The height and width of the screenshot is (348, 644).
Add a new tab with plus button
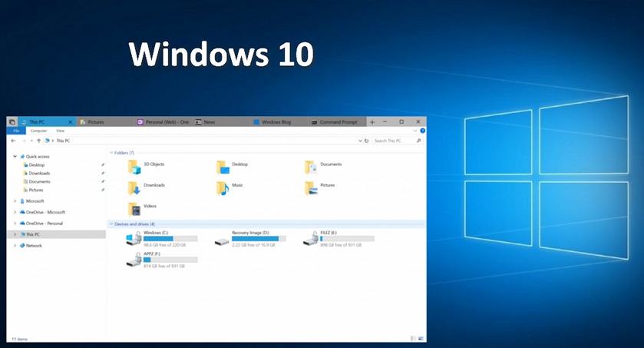click(372, 122)
